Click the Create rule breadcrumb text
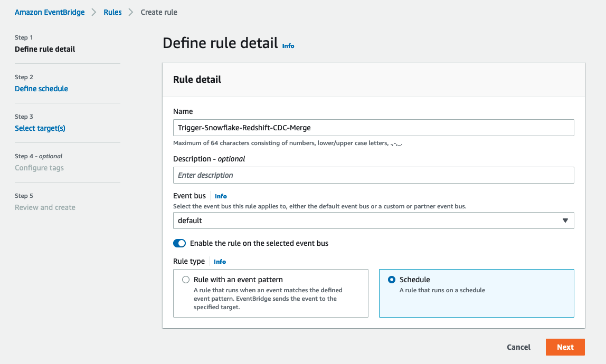The image size is (606, 364). pos(159,12)
